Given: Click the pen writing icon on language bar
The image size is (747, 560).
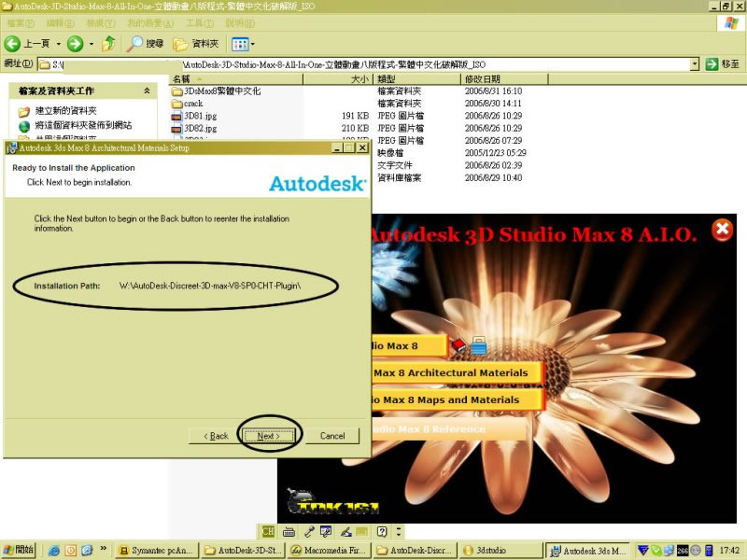Looking at the screenshot, I should click(346, 531).
